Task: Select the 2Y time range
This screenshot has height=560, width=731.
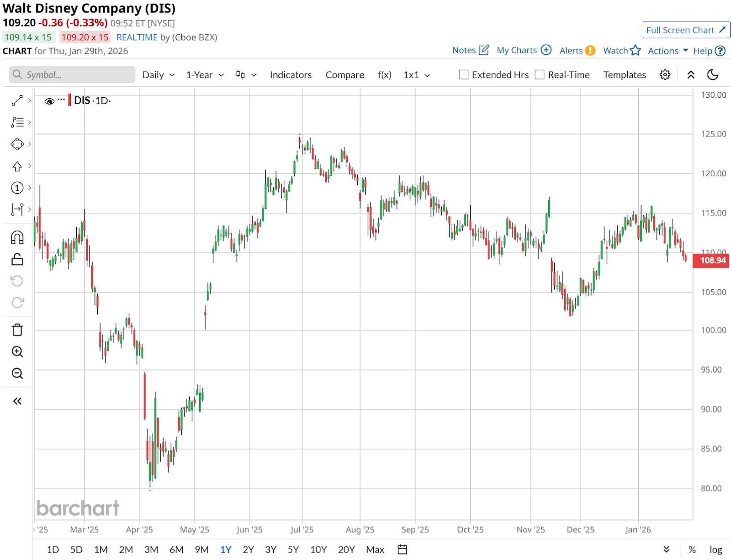Action: (x=248, y=549)
